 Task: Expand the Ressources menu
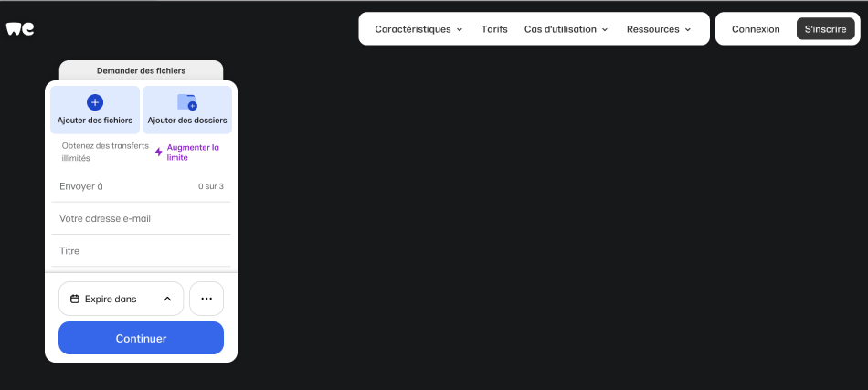(x=659, y=29)
